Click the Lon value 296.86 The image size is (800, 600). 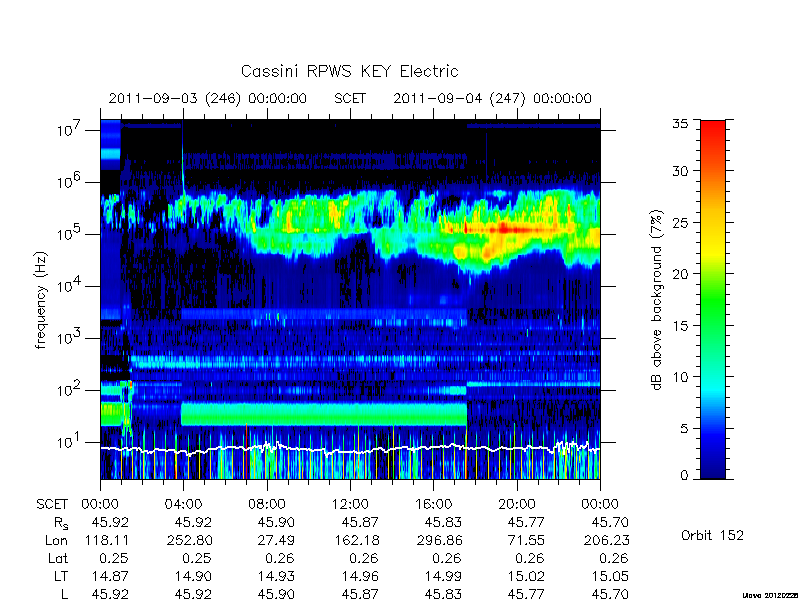point(439,540)
